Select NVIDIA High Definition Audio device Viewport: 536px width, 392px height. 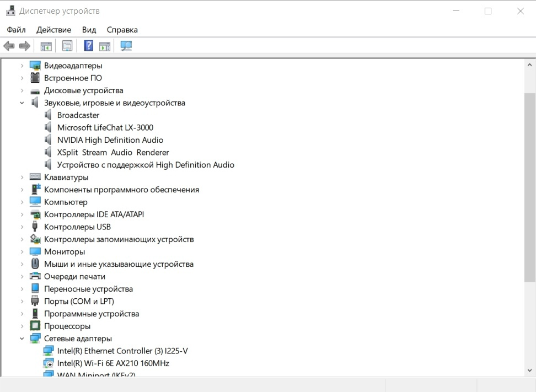click(x=110, y=140)
